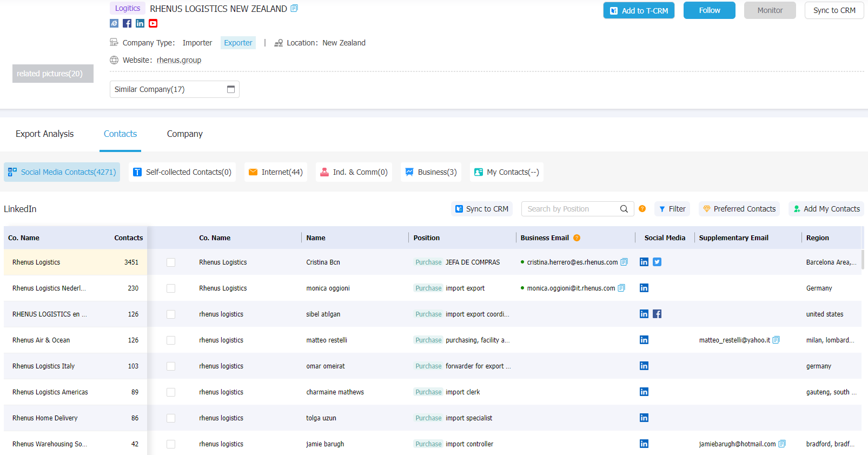Open monica oggioni's LinkedIn icon

(x=644, y=288)
